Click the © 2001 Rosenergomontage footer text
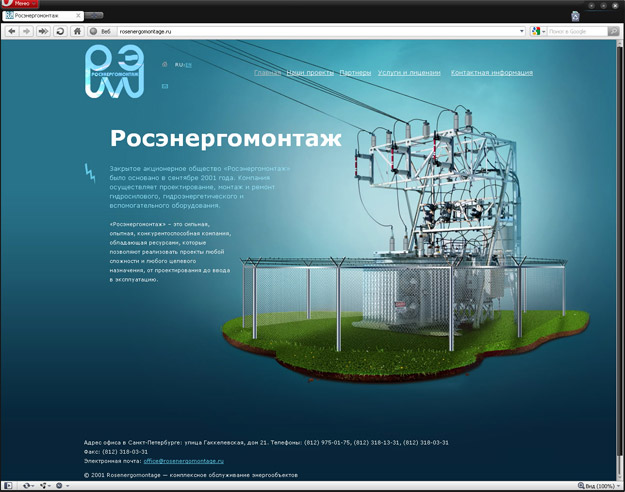Image resolution: width=625 pixels, height=492 pixels. point(191,475)
